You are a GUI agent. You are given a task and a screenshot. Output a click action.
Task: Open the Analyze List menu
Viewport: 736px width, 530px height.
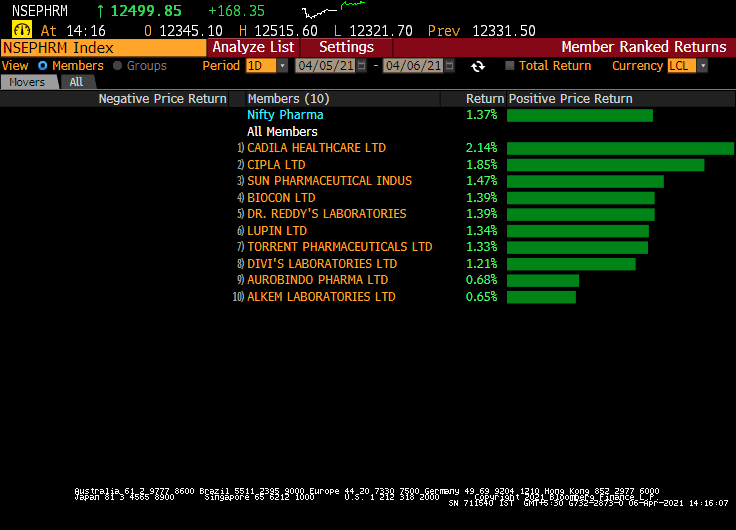253,47
